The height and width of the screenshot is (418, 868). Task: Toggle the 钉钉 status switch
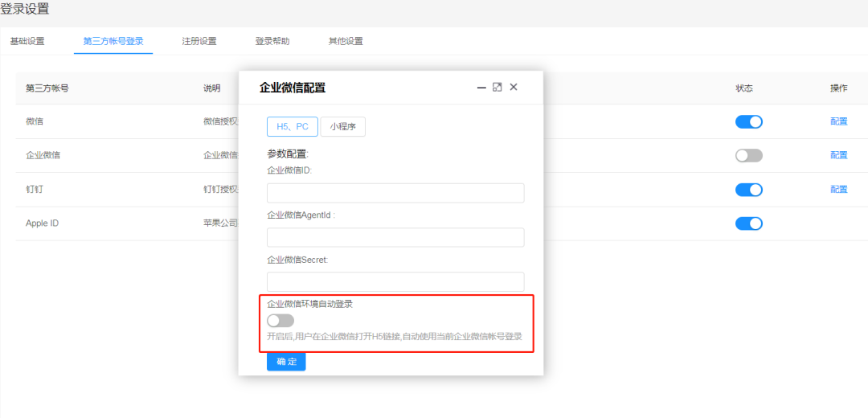pyautogui.click(x=748, y=190)
